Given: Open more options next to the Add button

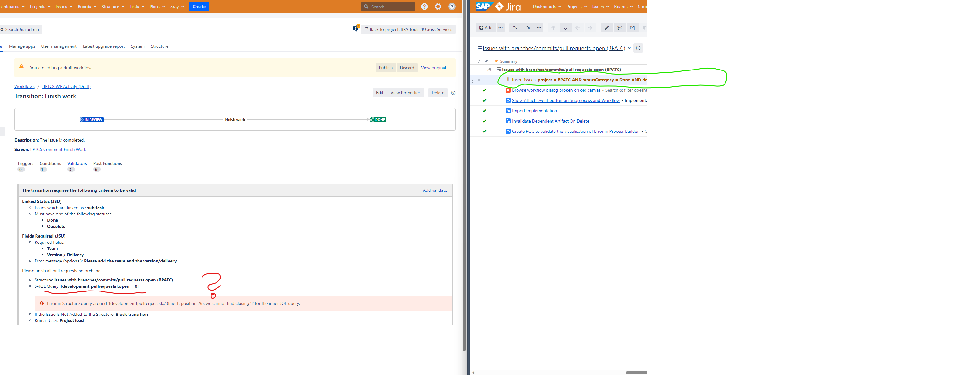Looking at the screenshot, I should tap(501, 28).
